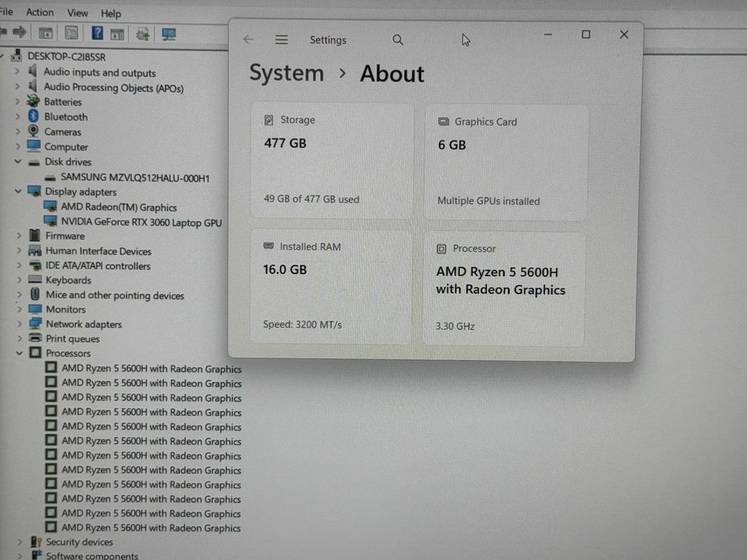
Task: Expand IDE ATA/ATAPI controllers node
Action: click(19, 265)
